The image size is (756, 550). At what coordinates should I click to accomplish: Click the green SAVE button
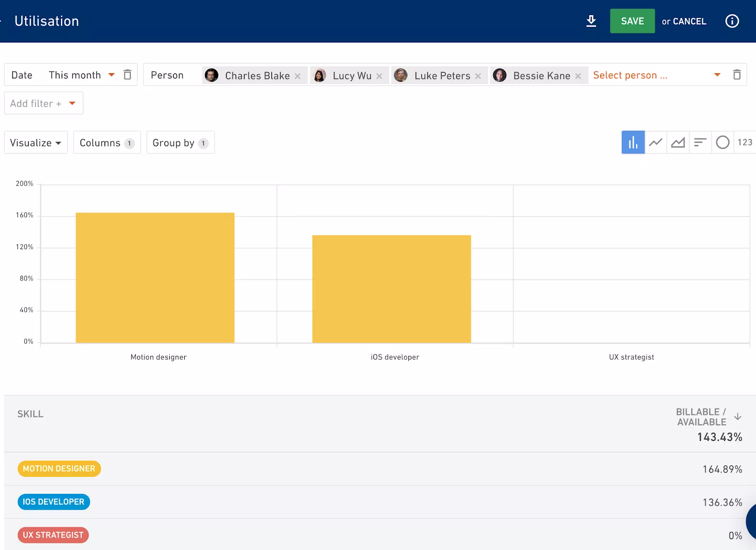click(632, 21)
